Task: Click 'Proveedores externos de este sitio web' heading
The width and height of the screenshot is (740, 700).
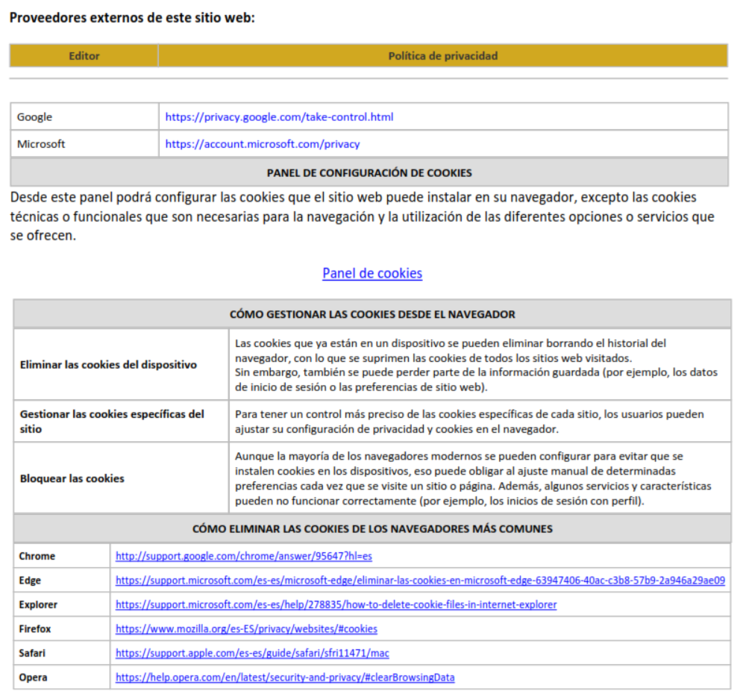Action: point(132,18)
